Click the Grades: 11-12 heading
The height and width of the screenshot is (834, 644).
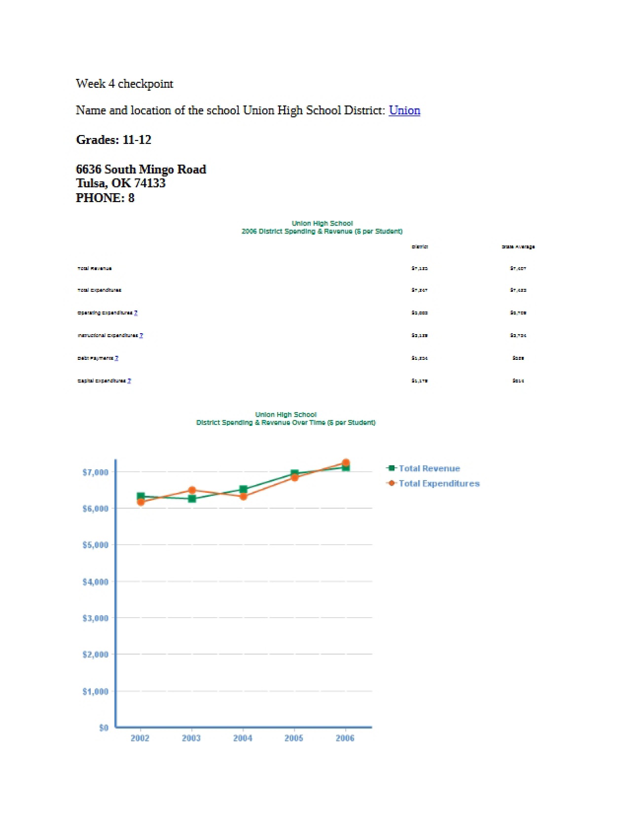coord(114,140)
